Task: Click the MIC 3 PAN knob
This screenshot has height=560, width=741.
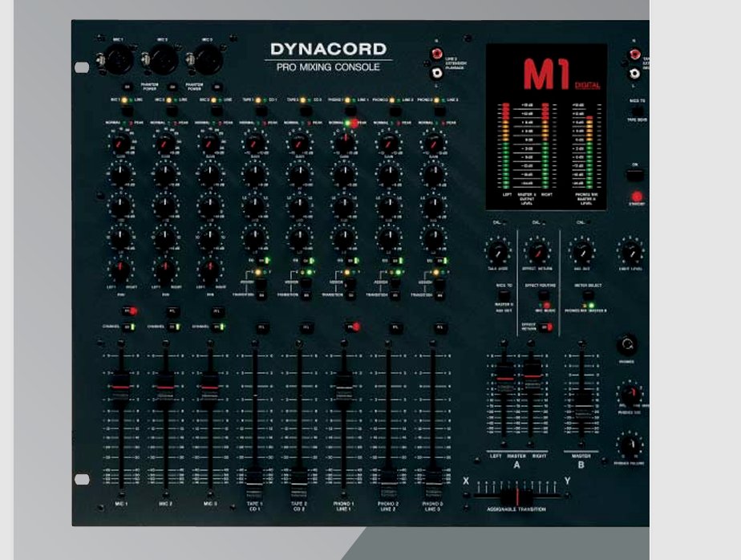Action: pyautogui.click(x=210, y=270)
